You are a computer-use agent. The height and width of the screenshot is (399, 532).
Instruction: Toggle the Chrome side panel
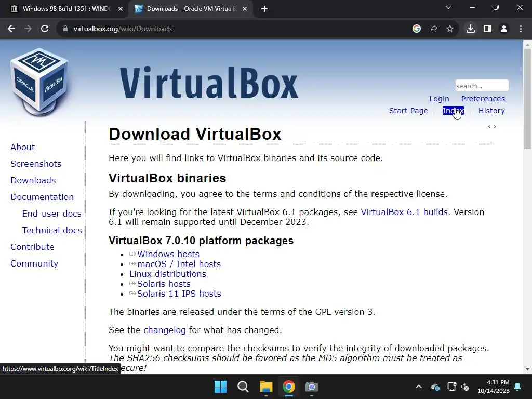[487, 29]
